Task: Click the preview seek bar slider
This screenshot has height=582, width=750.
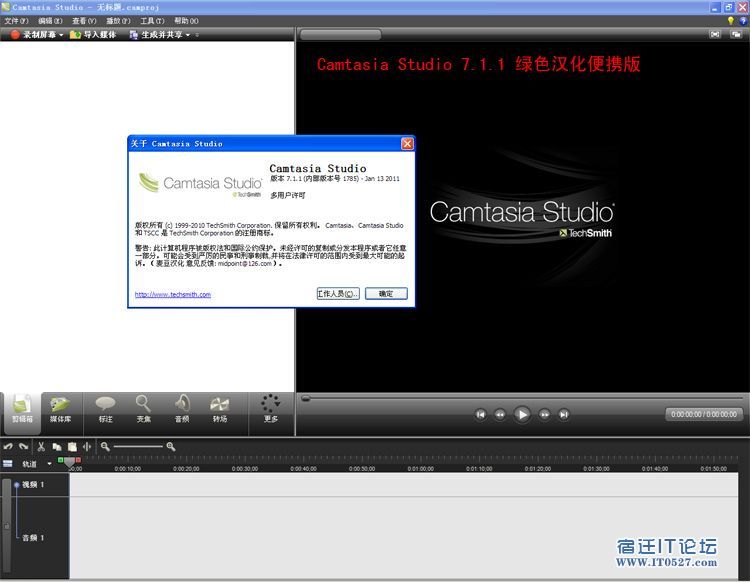Action: pos(306,398)
